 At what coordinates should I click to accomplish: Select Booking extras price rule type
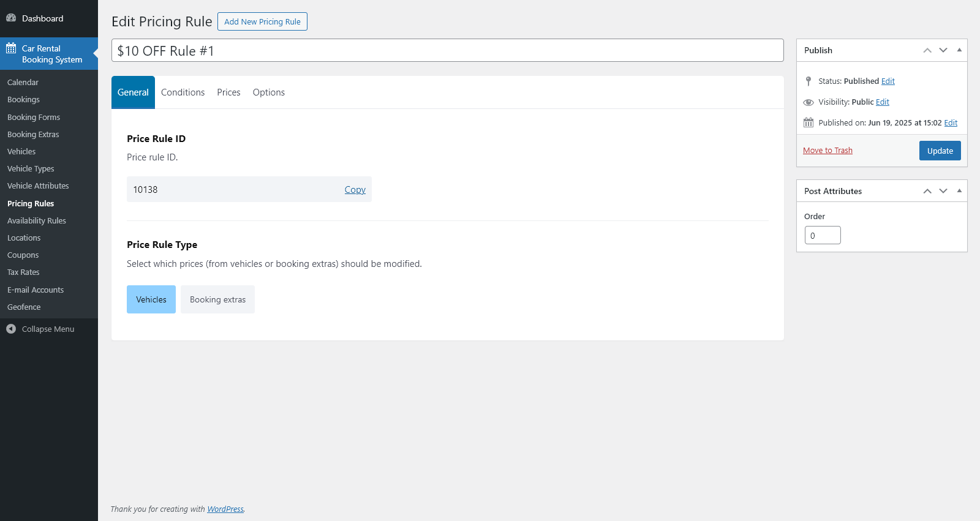point(217,299)
